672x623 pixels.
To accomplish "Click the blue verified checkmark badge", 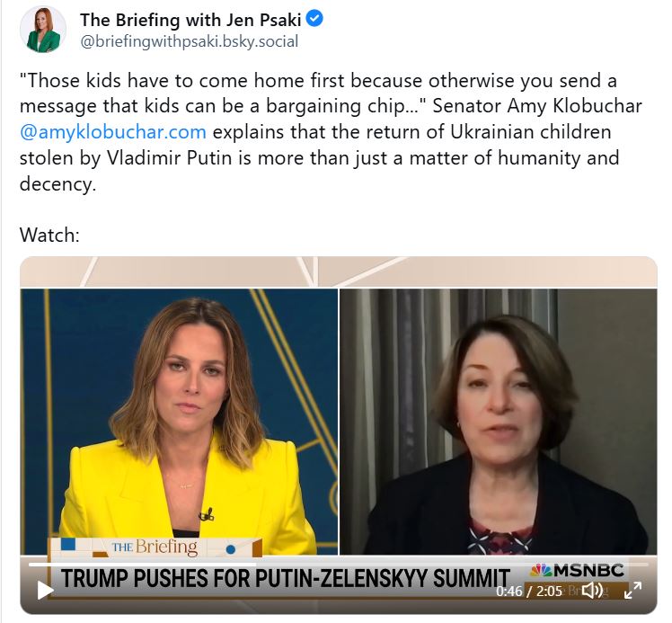I will pyautogui.click(x=315, y=19).
